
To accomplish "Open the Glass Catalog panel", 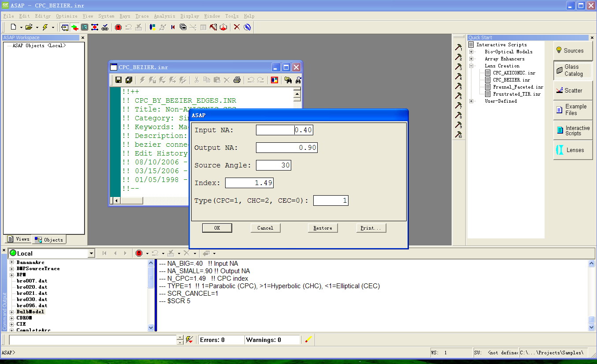I will pos(573,71).
